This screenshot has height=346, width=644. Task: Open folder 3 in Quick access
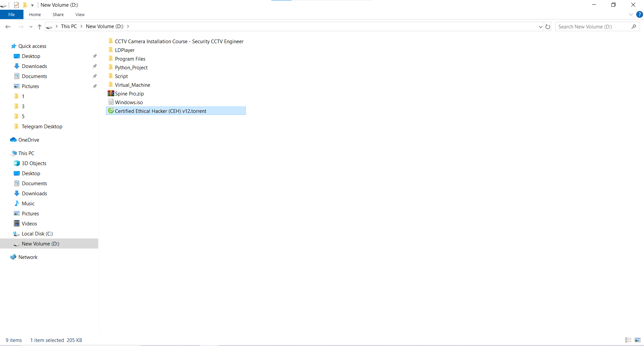point(23,106)
